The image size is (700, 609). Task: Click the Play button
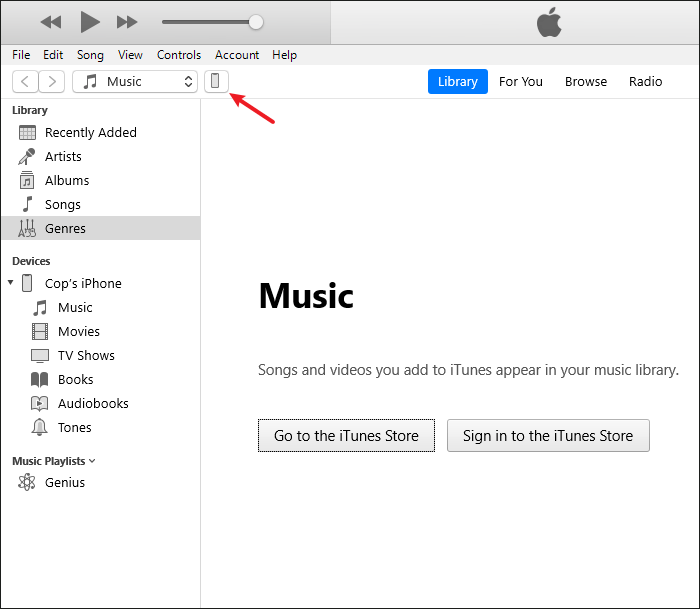coord(90,22)
